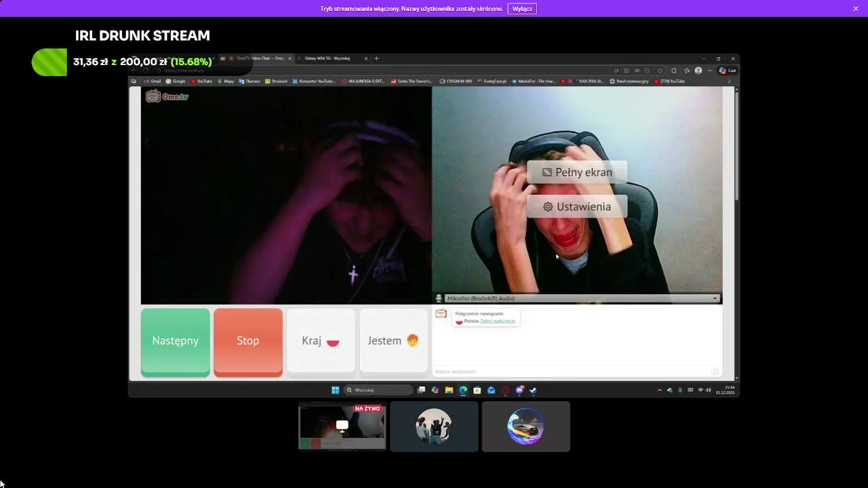Image resolution: width=868 pixels, height=488 pixels.
Task: Click the Zgłoś nadużycie report link
Action: click(498, 321)
